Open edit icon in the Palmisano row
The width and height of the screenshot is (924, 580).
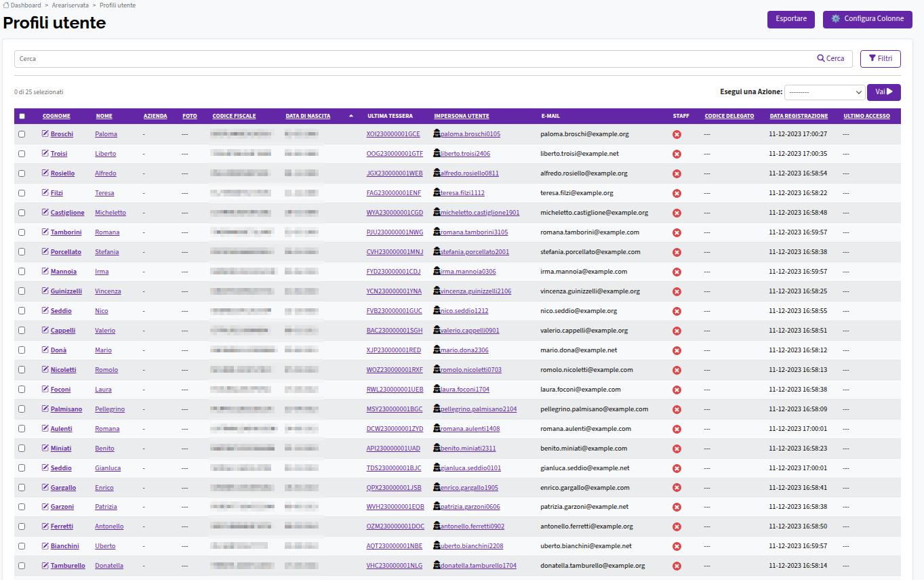pyautogui.click(x=45, y=409)
